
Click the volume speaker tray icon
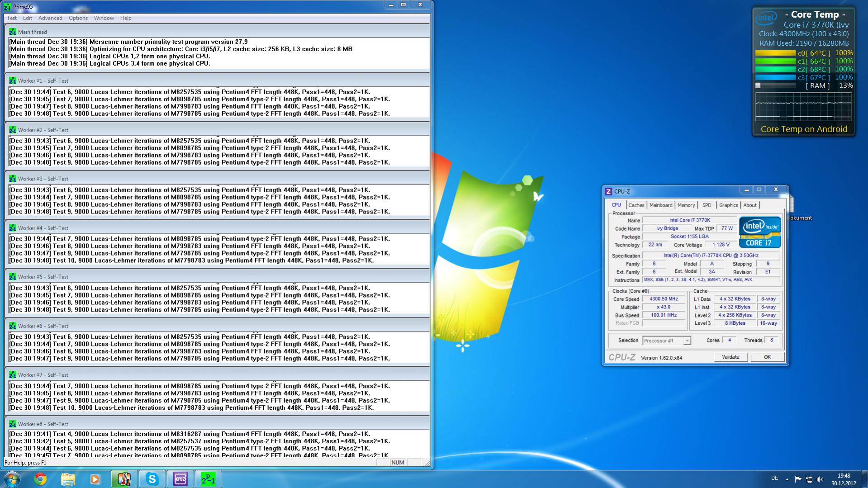(820, 479)
